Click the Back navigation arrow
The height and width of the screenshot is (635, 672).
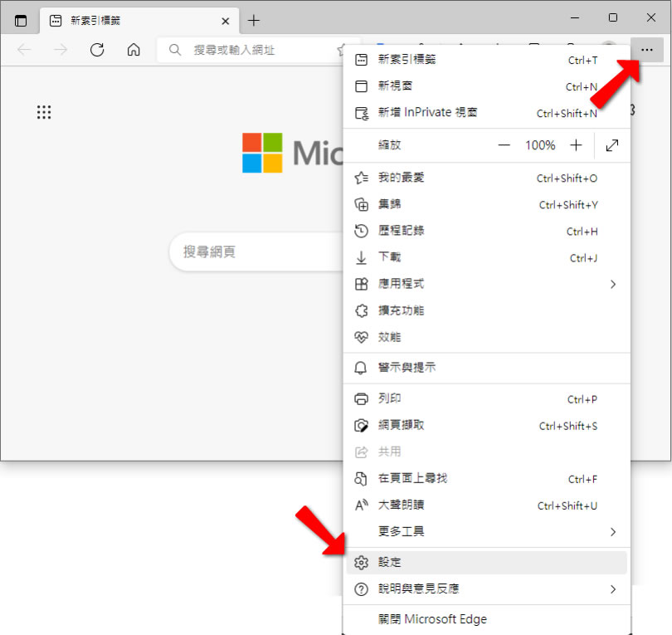(24, 50)
